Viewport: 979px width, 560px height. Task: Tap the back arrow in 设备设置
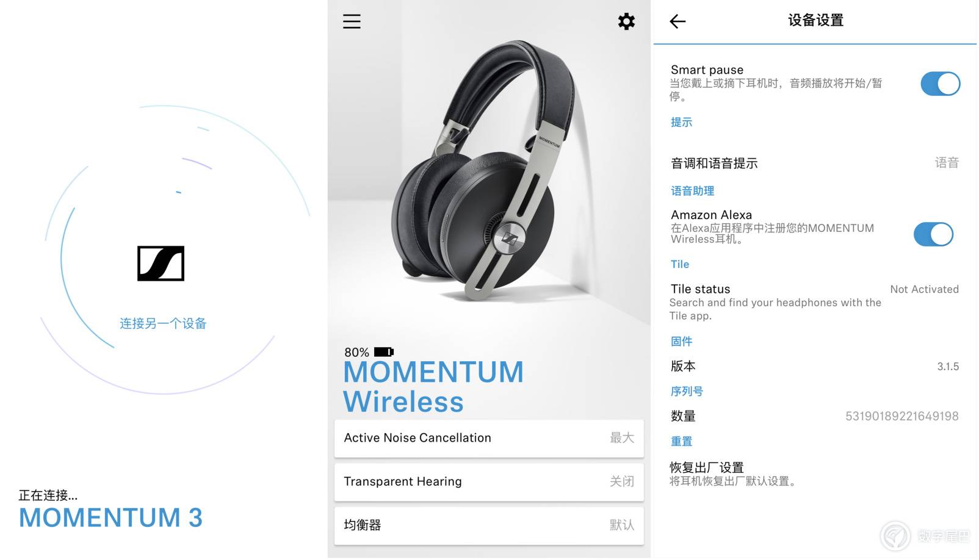[677, 21]
